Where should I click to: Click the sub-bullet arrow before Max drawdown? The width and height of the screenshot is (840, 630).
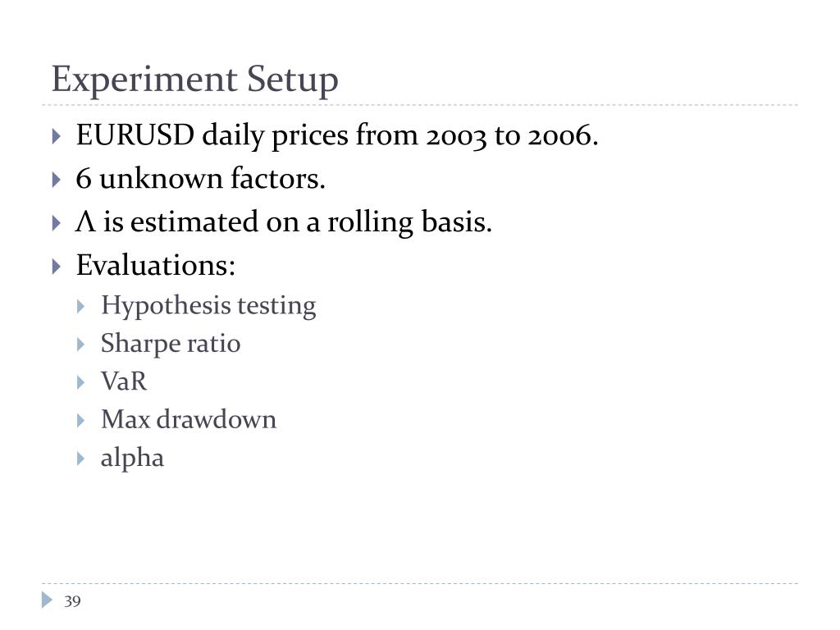pyautogui.click(x=81, y=421)
